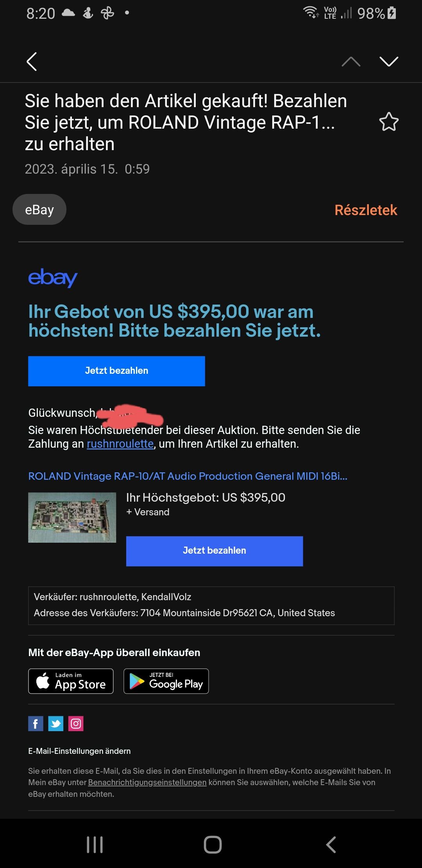Open the Jetzt bei Google Play badge
Screen dimensions: 422x868
coord(166,681)
